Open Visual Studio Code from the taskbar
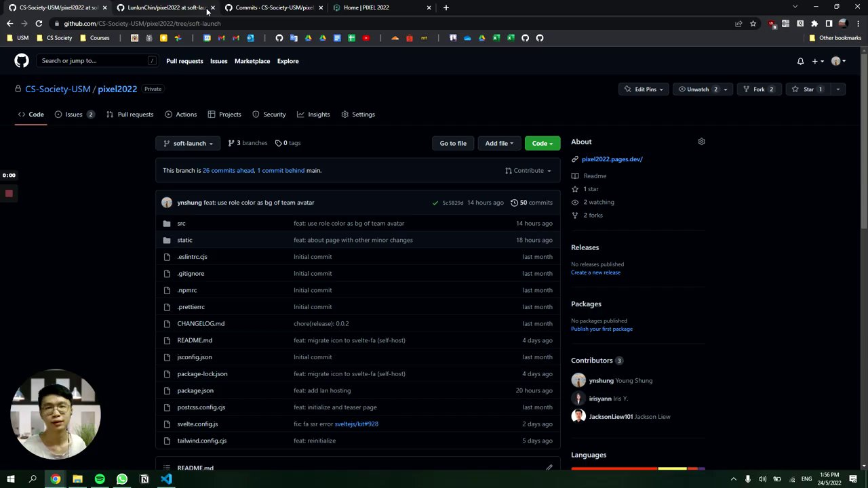868x488 pixels. pos(166,479)
